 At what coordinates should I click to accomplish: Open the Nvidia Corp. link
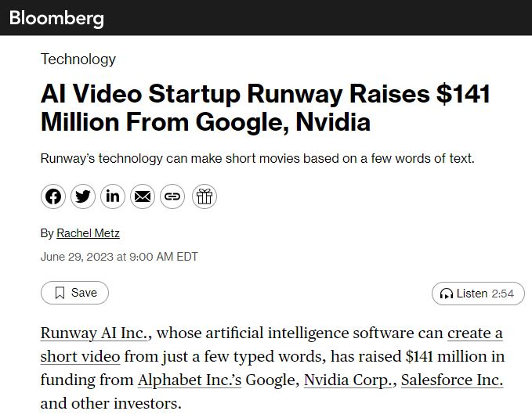[349, 380]
